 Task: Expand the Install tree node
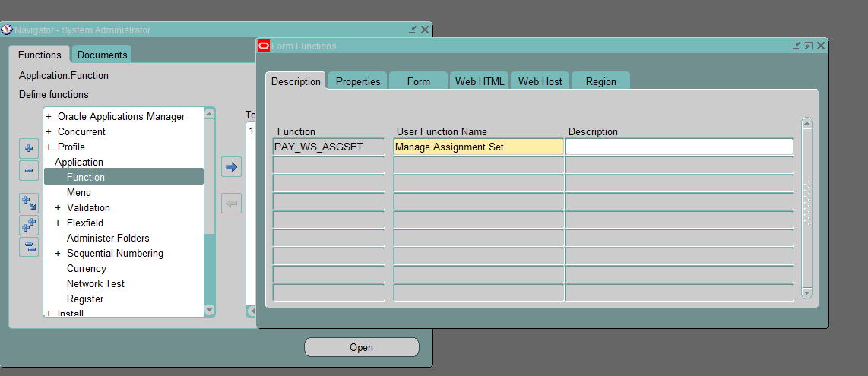click(49, 314)
